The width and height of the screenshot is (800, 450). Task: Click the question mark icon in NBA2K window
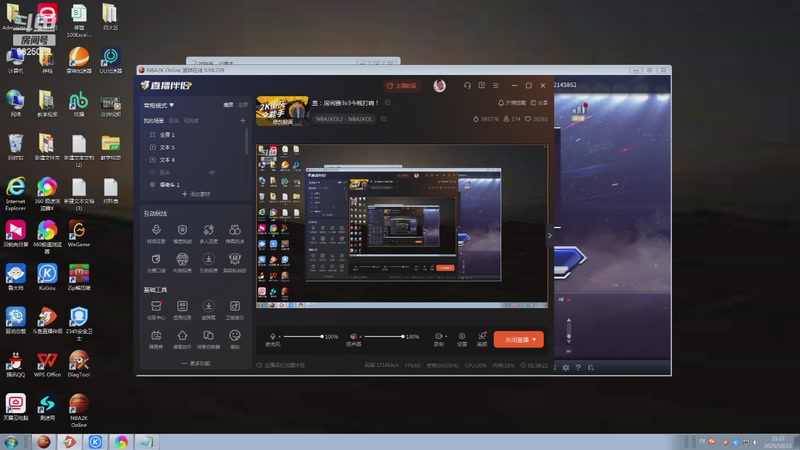578,367
